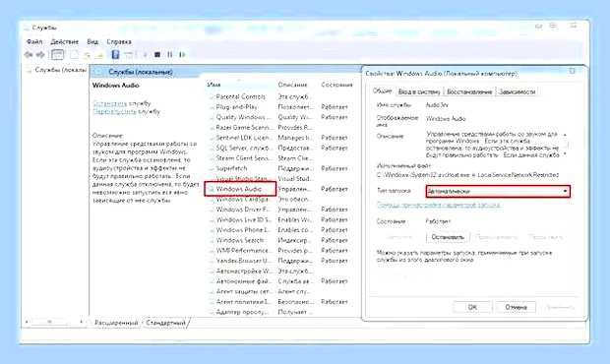Click the blue Help toolbar icon

pos(115,54)
